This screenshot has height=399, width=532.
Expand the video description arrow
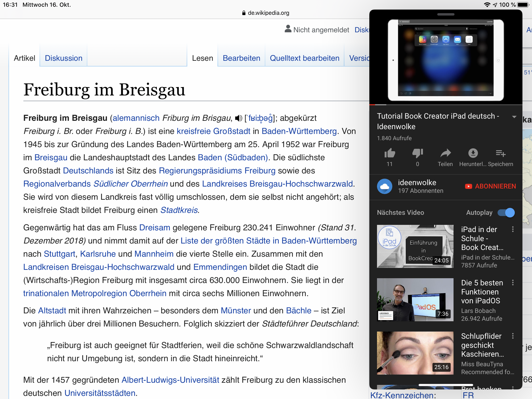coord(514,117)
